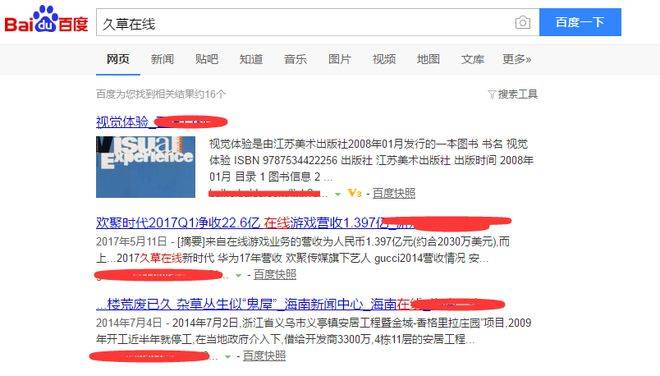
Task: Expand the dropdown arrow under the second result
Action: pyautogui.click(x=238, y=275)
